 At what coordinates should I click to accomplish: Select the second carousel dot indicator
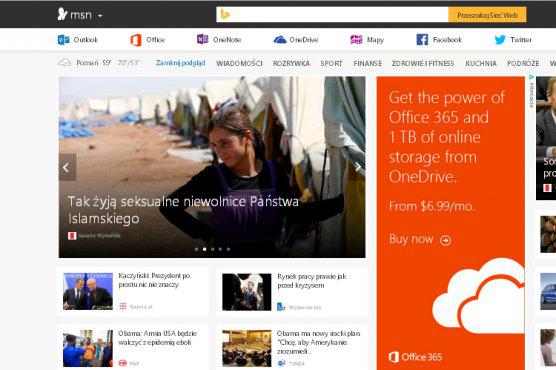tap(204, 249)
